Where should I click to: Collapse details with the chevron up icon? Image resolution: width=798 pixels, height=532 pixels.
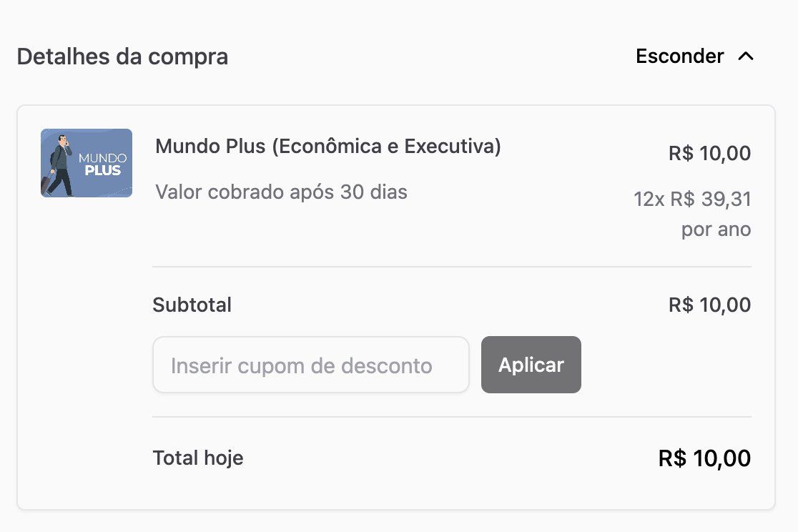tap(746, 56)
